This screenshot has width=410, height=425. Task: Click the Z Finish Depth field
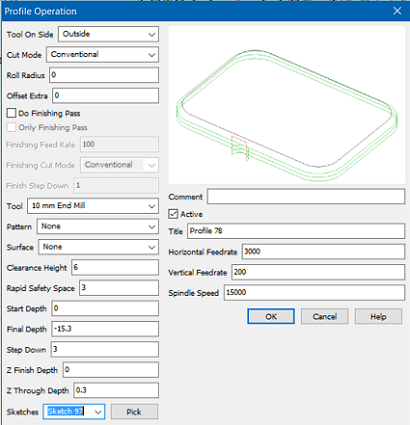(111, 370)
